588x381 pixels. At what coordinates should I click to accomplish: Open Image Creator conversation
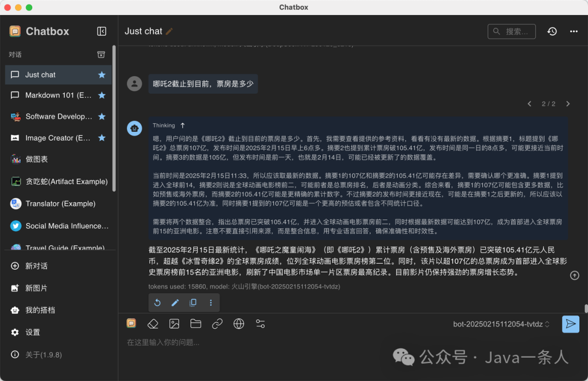click(58, 138)
